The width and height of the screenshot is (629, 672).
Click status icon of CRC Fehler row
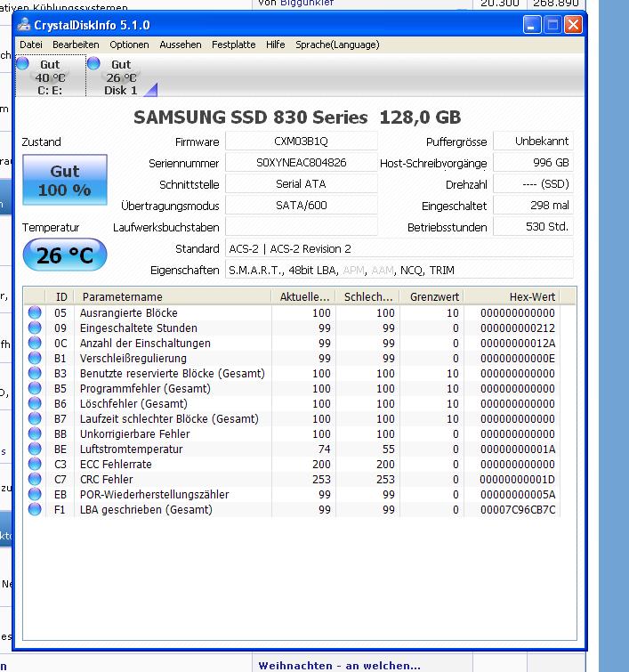click(35, 479)
